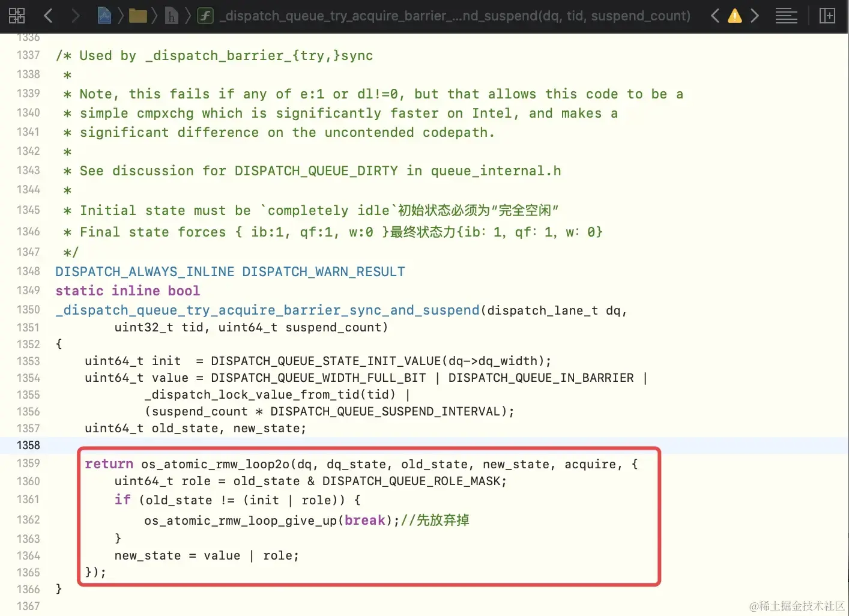Open jump bar function name _dispatch_queue_try_acquire_barrier
849x616 pixels.
click(x=455, y=16)
